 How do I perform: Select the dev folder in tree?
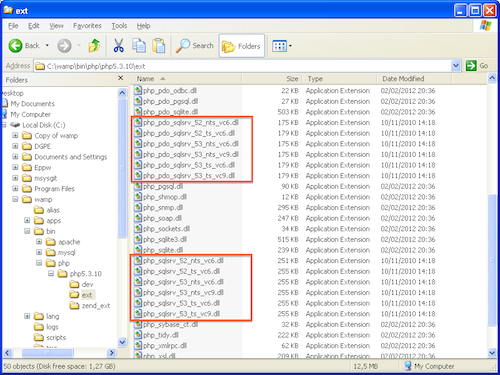[87, 284]
